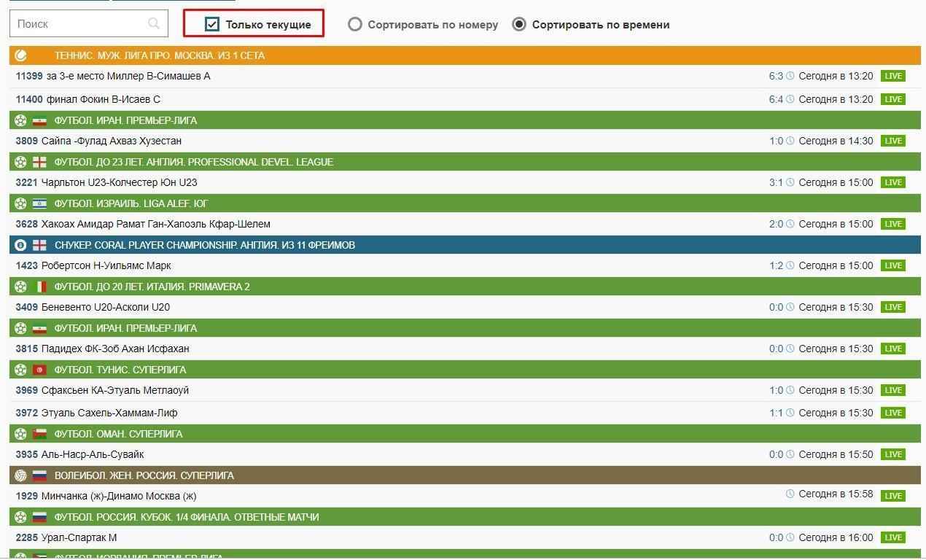Image resolution: width=926 pixels, height=560 pixels.
Task: Click football icon in РОССИЯ. КУБОК header
Action: point(20,517)
